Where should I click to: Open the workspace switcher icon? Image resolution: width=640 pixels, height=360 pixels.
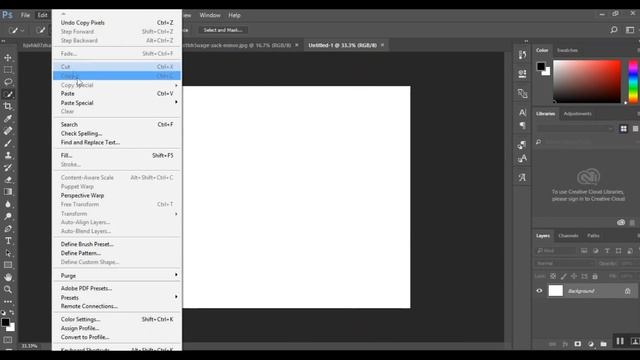click(x=630, y=30)
